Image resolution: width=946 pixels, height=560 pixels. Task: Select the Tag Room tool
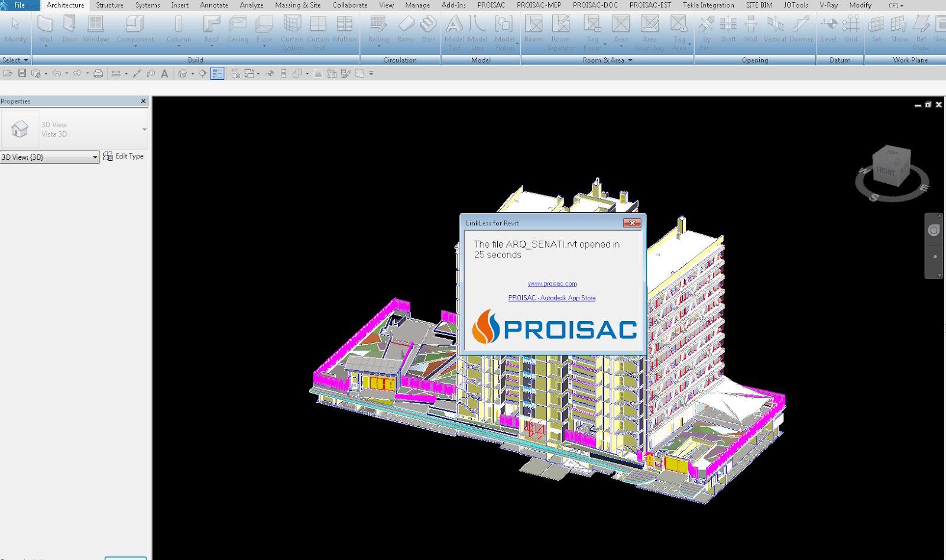[592, 33]
